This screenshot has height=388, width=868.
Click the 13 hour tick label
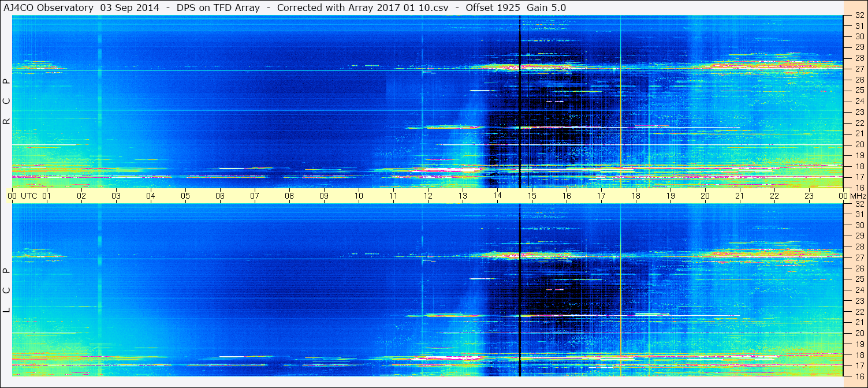[x=463, y=196]
